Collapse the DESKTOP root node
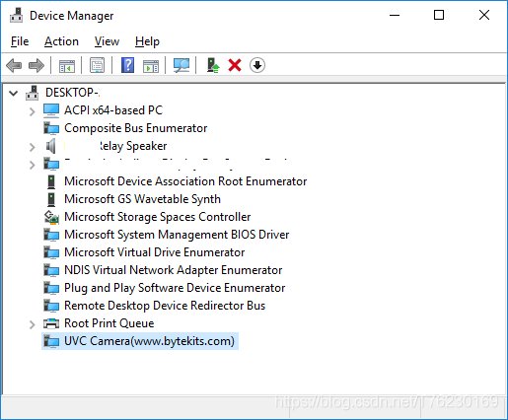The width and height of the screenshot is (508, 420). [x=14, y=93]
